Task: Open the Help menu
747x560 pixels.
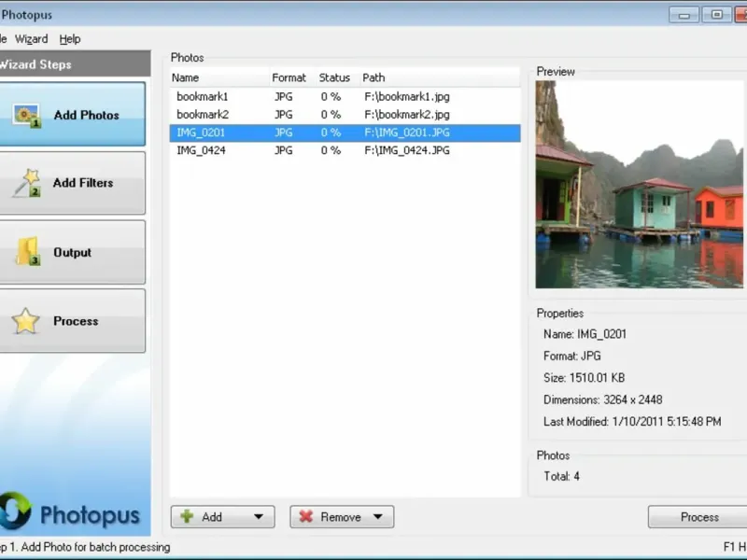Action: pos(69,39)
